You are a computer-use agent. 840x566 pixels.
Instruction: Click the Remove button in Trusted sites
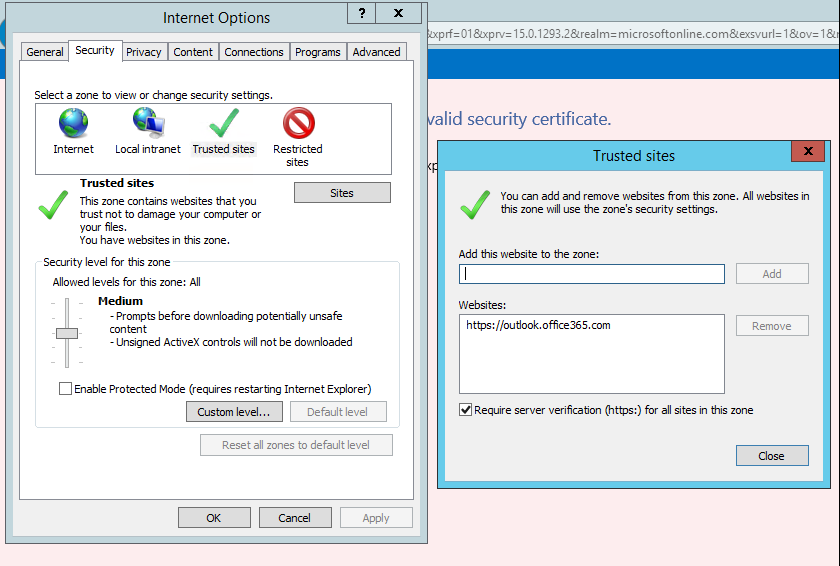772,326
